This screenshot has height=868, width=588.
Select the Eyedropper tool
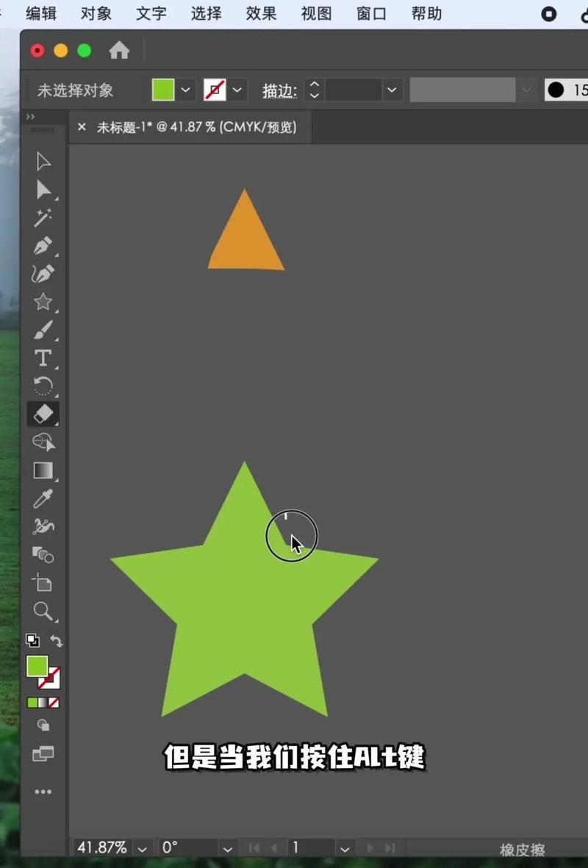pos(43,498)
